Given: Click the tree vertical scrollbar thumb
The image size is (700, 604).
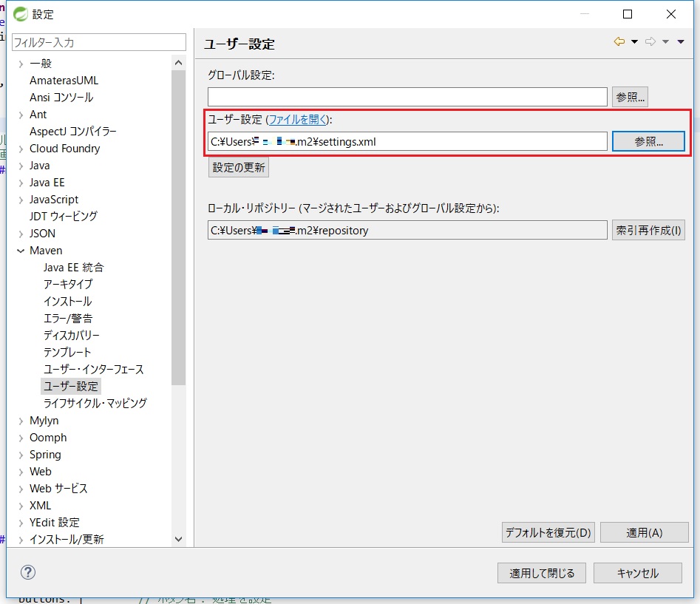Looking at the screenshot, I should click(x=179, y=227).
